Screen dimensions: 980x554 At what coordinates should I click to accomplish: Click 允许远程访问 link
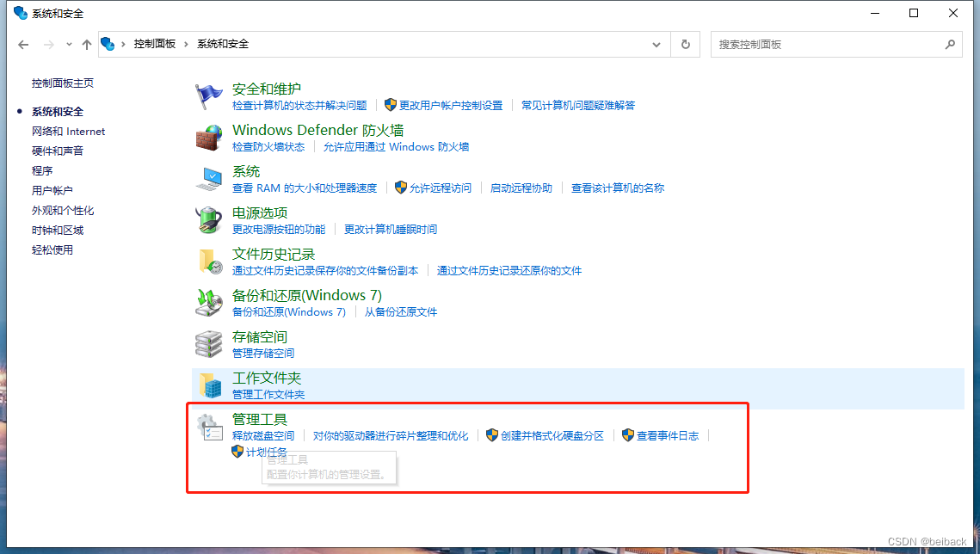coord(440,188)
